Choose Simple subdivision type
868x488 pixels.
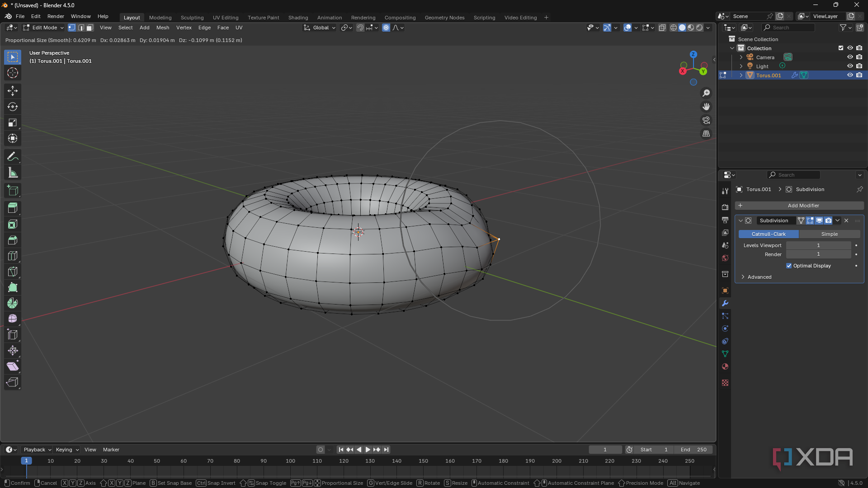pyautogui.click(x=830, y=234)
